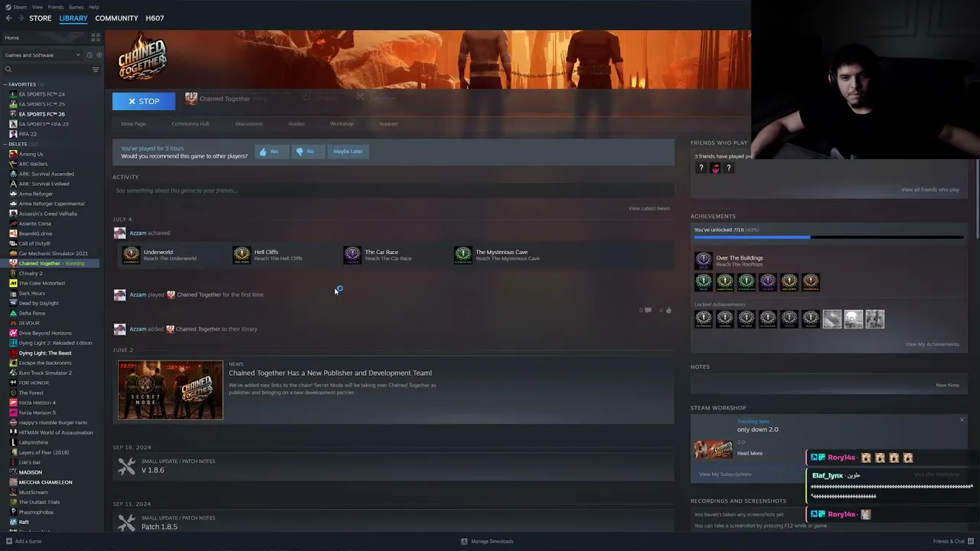Switch to the COMMUNITY tab
980x551 pixels.
116,18
